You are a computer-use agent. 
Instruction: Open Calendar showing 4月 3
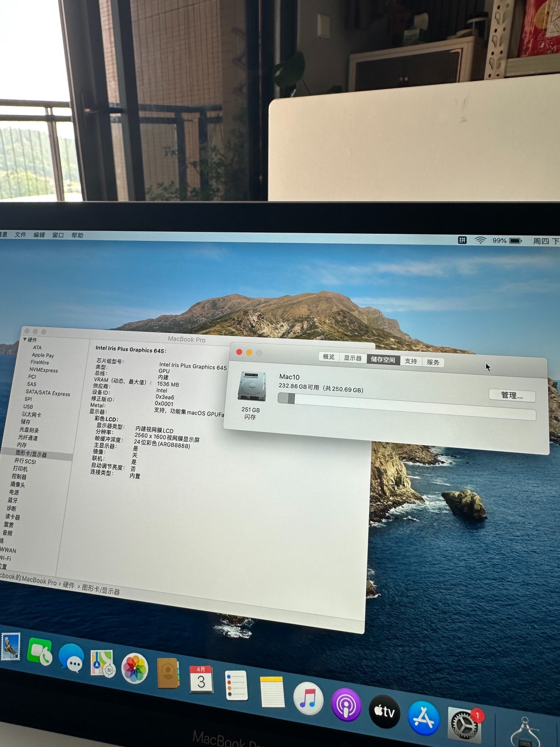tap(201, 679)
